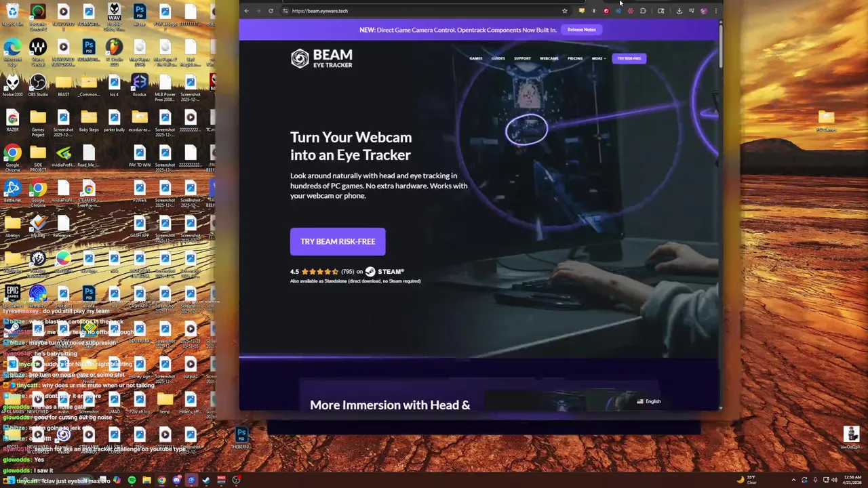This screenshot has width=868, height=488.
Task: Open the PRICING nav item
Action: [x=575, y=58]
